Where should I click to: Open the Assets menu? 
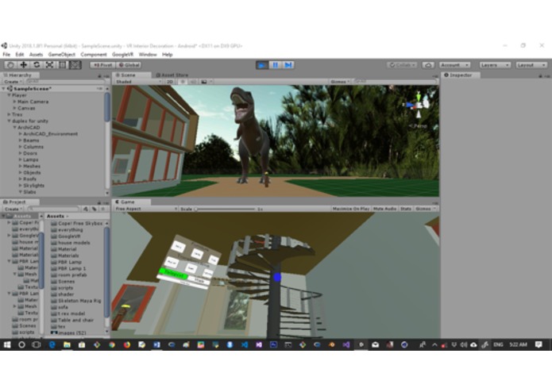36,55
